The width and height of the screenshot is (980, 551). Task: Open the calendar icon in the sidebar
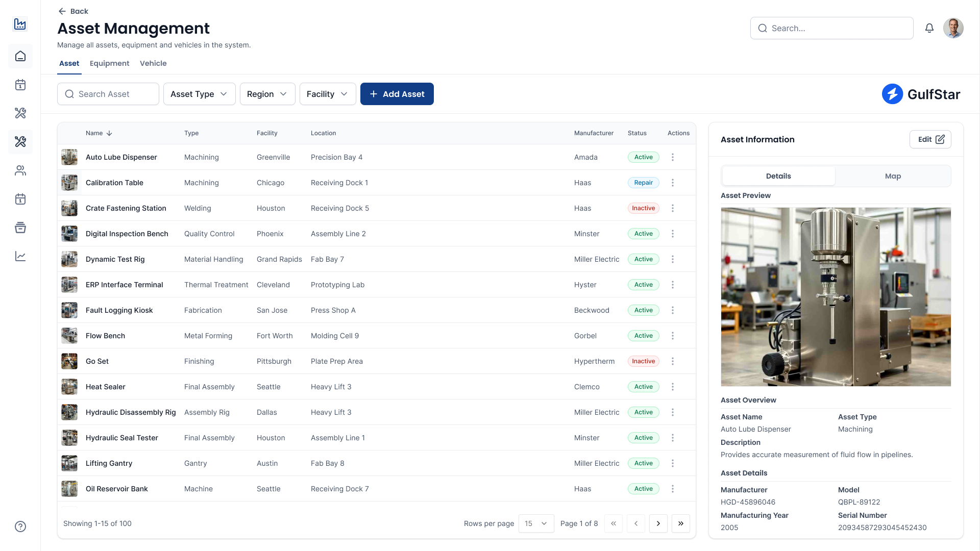pyautogui.click(x=20, y=85)
